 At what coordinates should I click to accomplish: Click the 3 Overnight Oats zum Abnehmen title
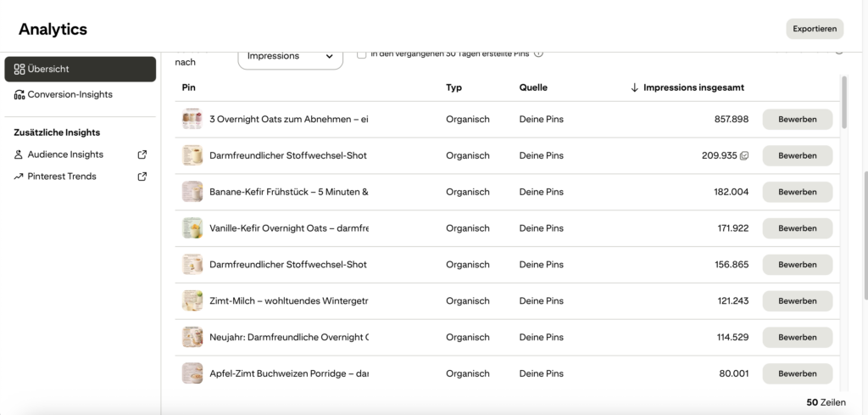pos(289,119)
